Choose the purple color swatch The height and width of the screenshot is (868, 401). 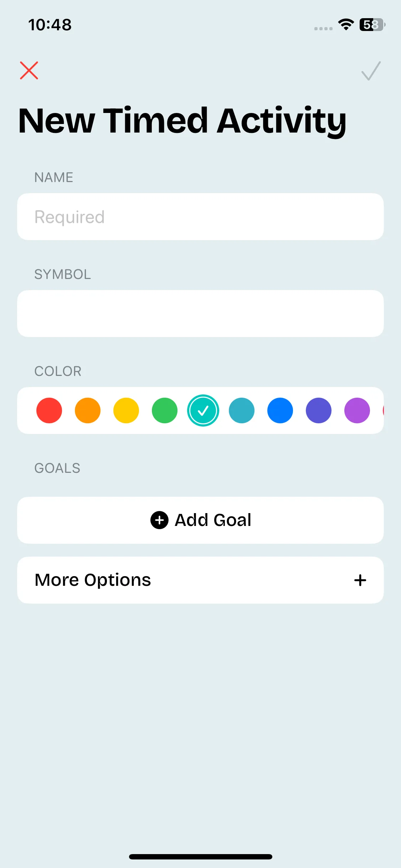[x=357, y=410]
